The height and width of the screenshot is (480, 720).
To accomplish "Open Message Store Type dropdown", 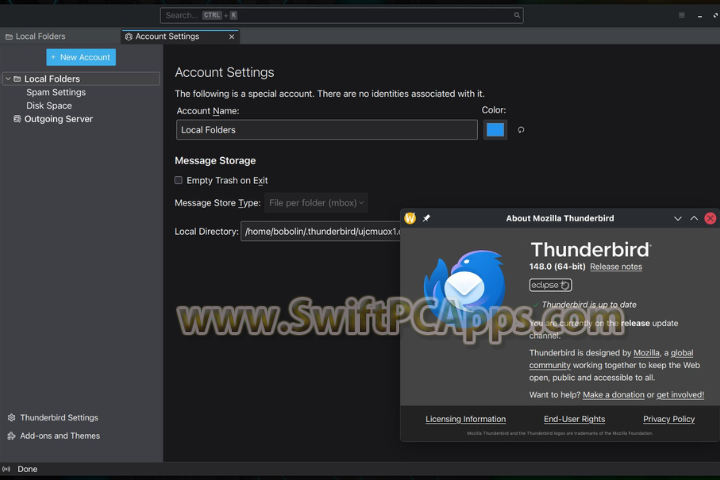I will [x=316, y=203].
